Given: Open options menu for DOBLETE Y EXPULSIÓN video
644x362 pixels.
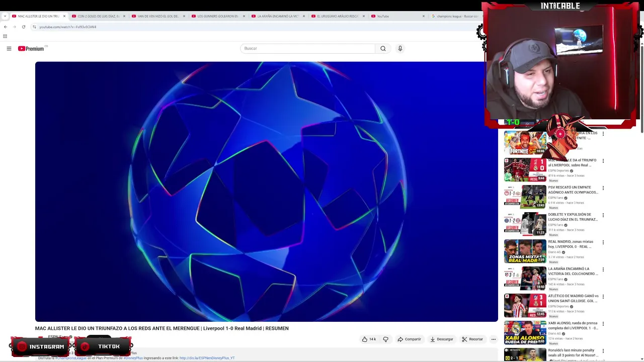Looking at the screenshot, I should pyautogui.click(x=603, y=215).
